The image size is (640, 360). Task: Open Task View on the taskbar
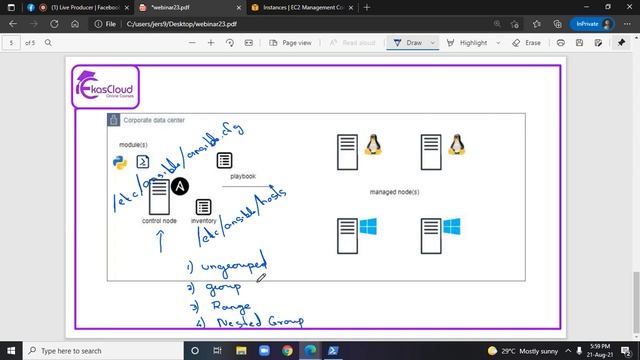(x=218, y=351)
